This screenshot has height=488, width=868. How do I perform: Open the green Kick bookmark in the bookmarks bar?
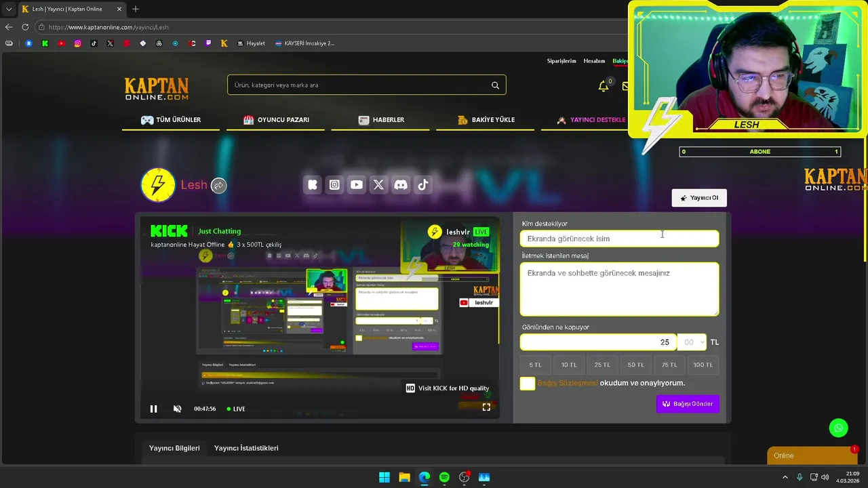[x=45, y=43]
